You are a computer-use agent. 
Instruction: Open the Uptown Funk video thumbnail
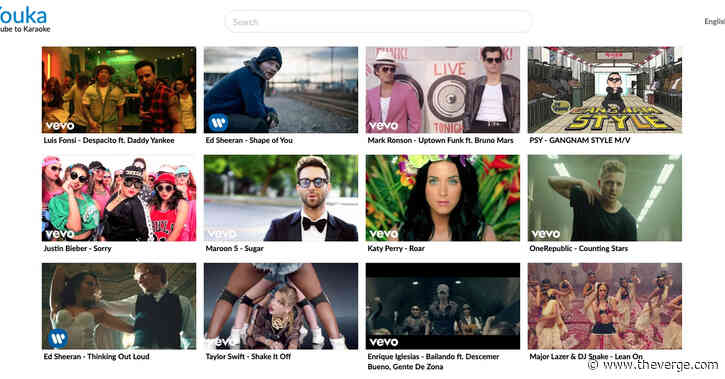pyautogui.click(x=442, y=90)
